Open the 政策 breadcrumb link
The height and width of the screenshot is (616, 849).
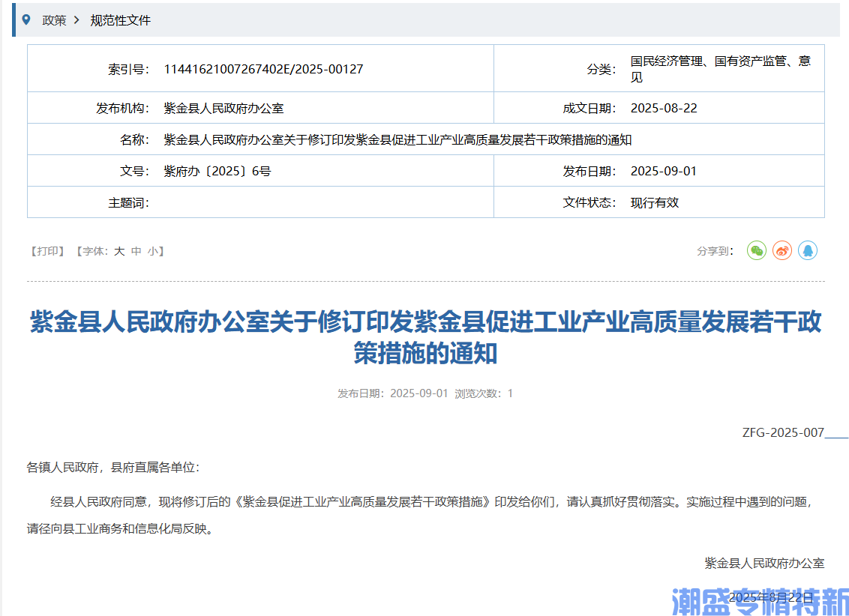[x=54, y=20]
